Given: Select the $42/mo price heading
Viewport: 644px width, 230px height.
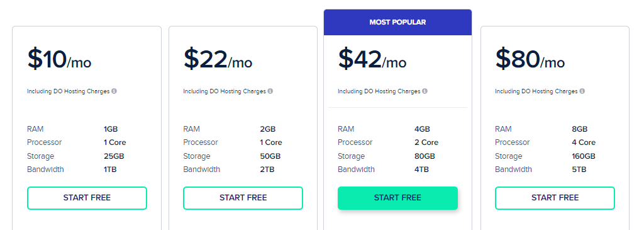Looking at the screenshot, I should click(372, 59).
